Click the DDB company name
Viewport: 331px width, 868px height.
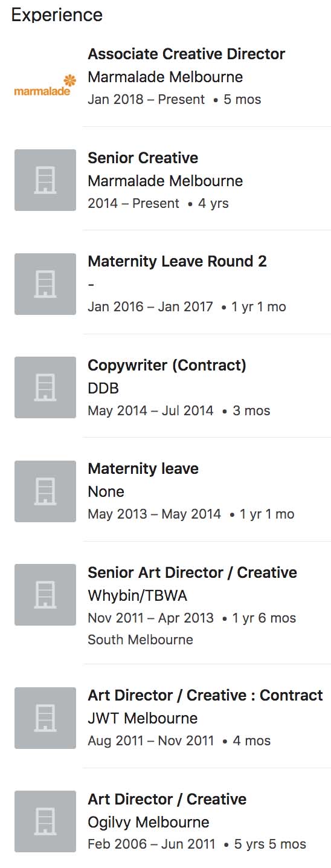(x=103, y=388)
